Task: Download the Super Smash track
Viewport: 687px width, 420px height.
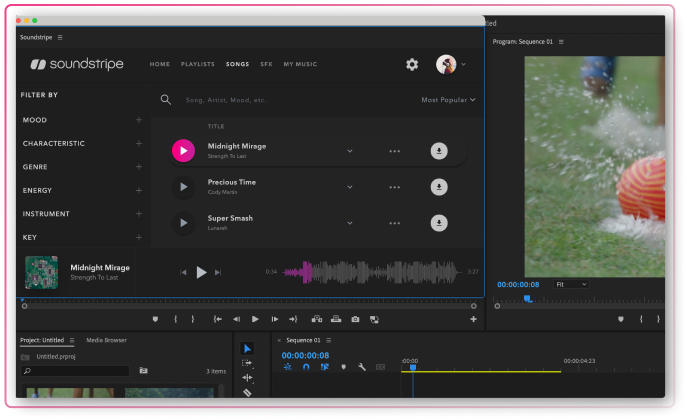Action: click(438, 223)
